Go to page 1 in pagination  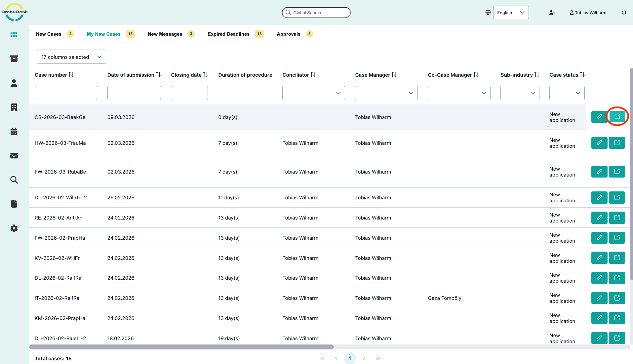point(350,358)
